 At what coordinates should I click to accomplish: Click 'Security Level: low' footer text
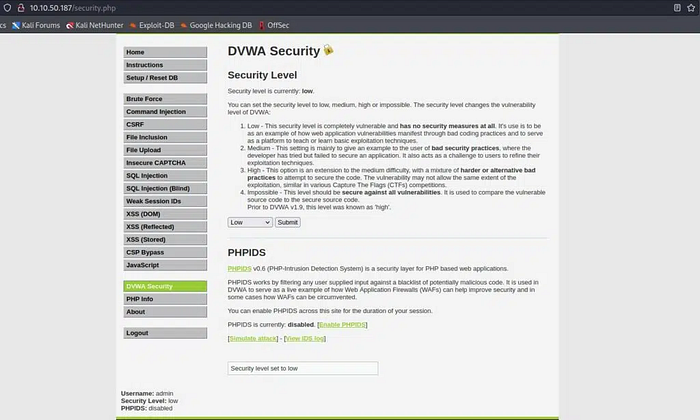[x=150, y=401]
